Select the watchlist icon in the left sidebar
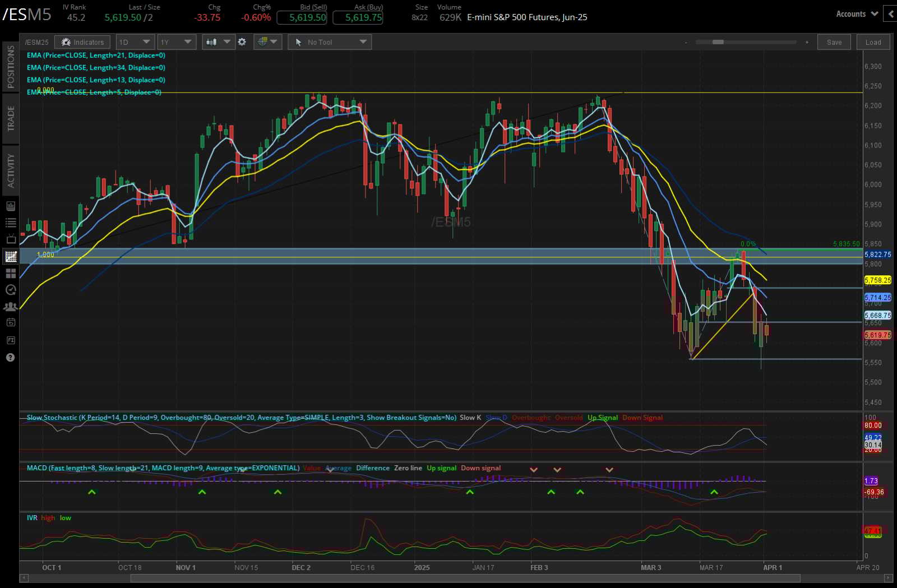The width and height of the screenshot is (897, 588). point(10,222)
